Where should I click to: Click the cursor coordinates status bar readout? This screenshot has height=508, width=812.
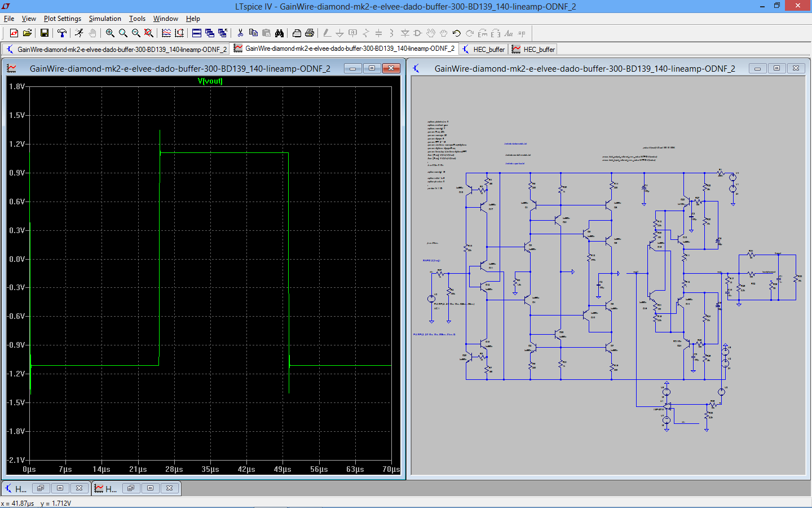tap(36, 503)
